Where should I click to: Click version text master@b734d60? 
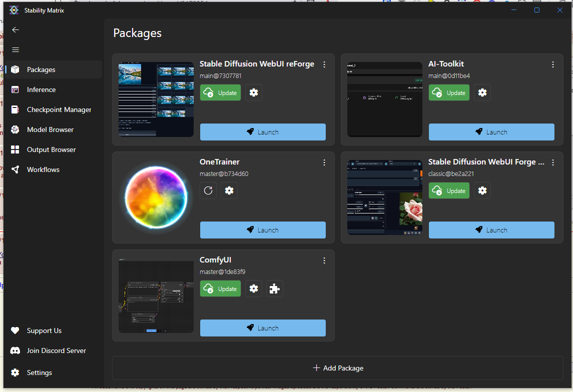224,173
